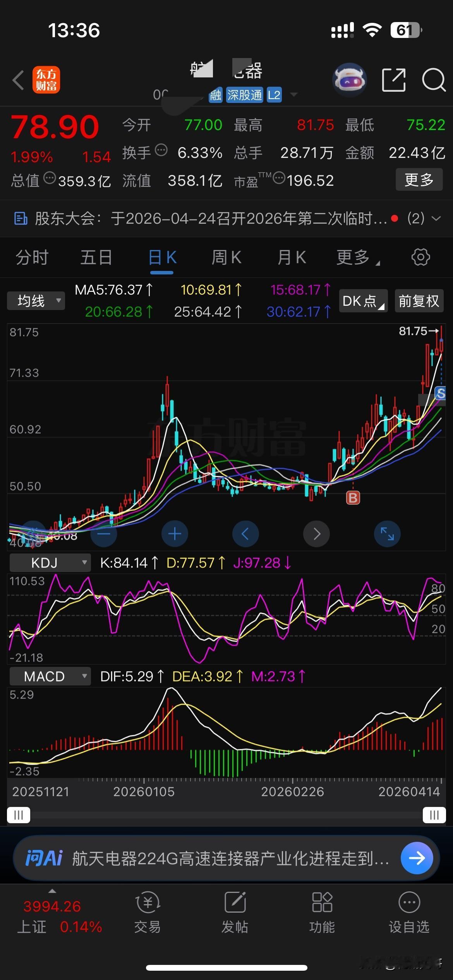Open 上证 index 3994.26 details

click(x=52, y=906)
